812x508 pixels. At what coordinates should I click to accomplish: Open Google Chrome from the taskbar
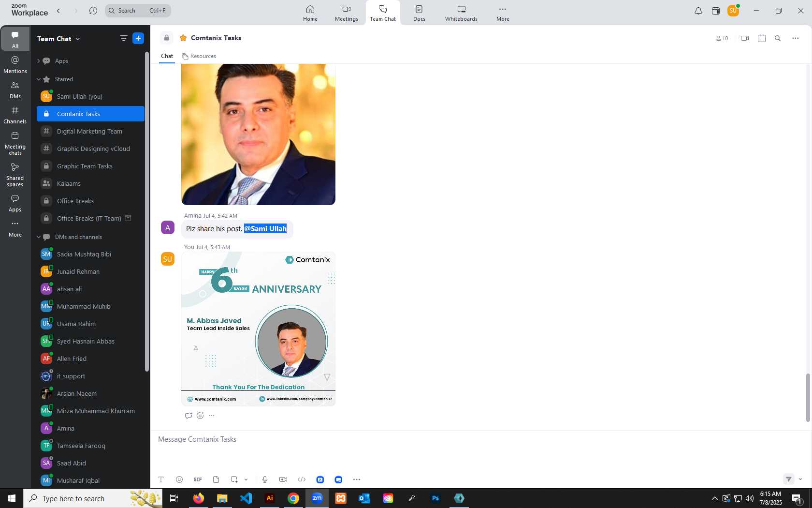[x=293, y=498]
